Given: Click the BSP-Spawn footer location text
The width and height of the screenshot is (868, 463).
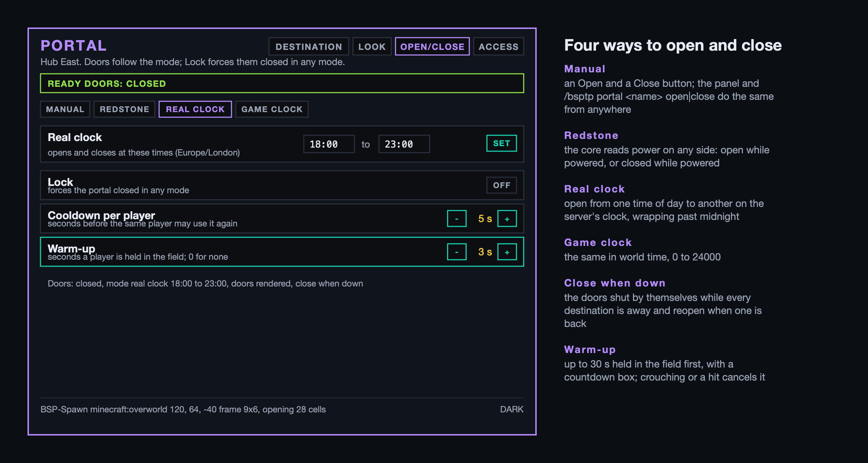Looking at the screenshot, I should pos(183,409).
